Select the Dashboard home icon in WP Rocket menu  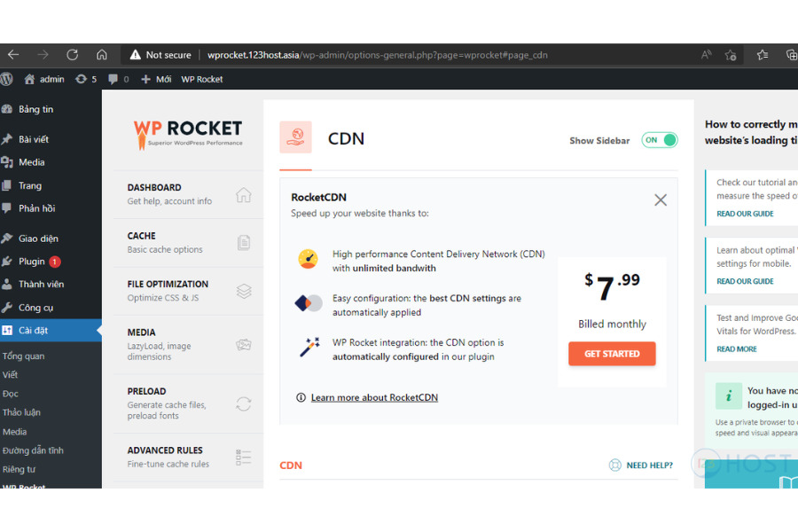tap(242, 193)
